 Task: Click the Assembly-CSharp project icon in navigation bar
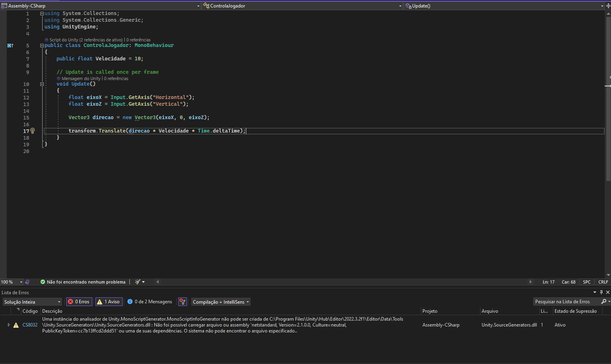click(4, 6)
